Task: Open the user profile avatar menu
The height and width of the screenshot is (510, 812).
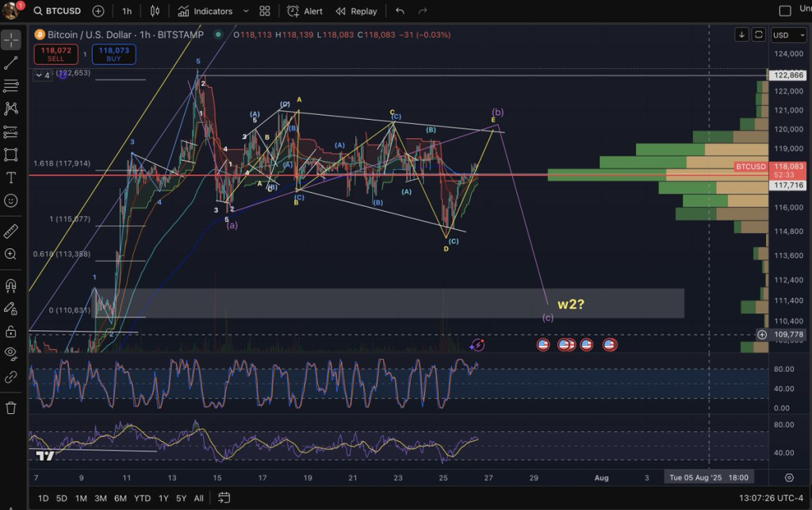Action: click(x=11, y=10)
